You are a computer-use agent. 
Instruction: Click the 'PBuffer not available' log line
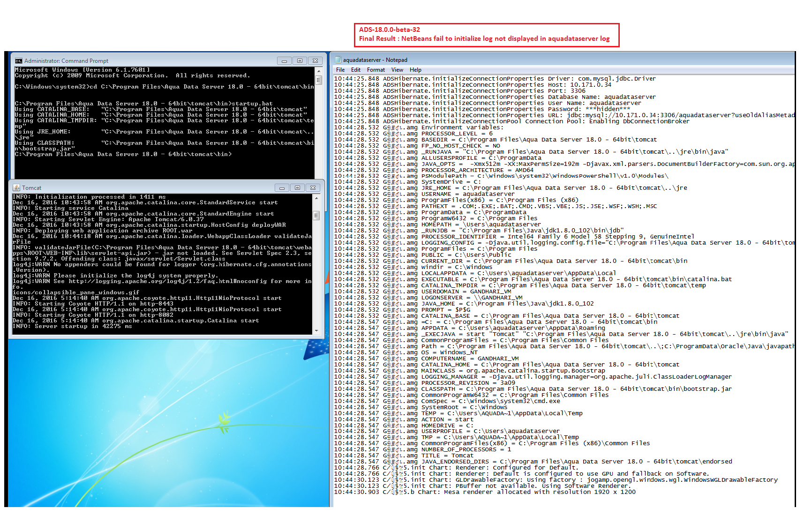click(x=481, y=486)
